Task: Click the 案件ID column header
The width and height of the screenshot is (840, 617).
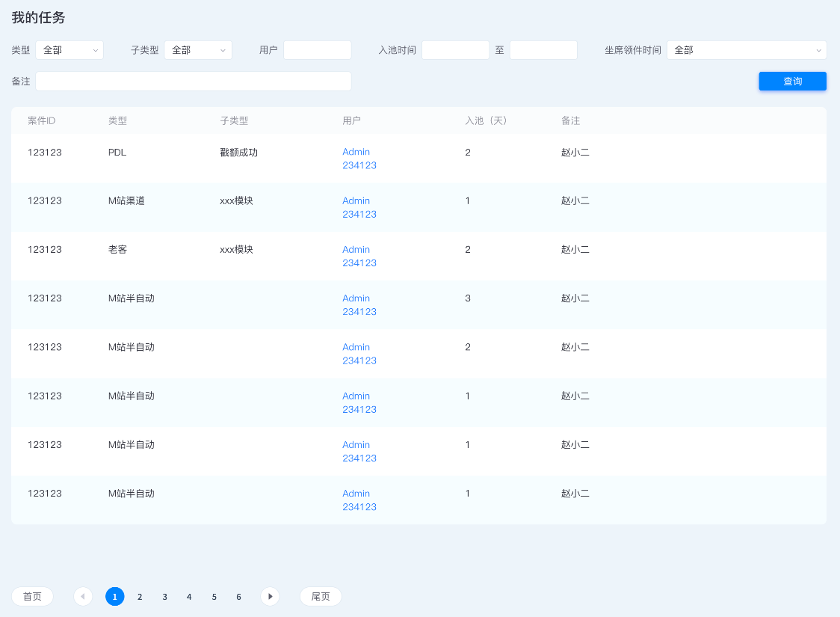Action: [x=42, y=121]
